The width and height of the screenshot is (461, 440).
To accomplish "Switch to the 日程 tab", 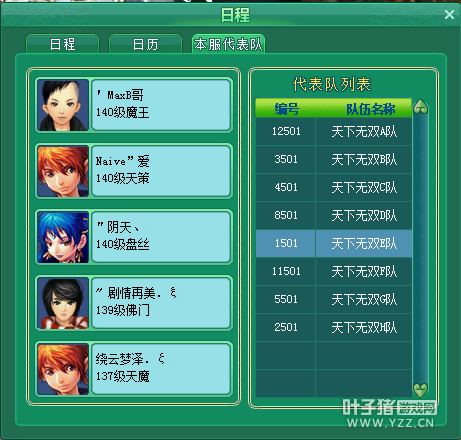I will coord(62,44).
